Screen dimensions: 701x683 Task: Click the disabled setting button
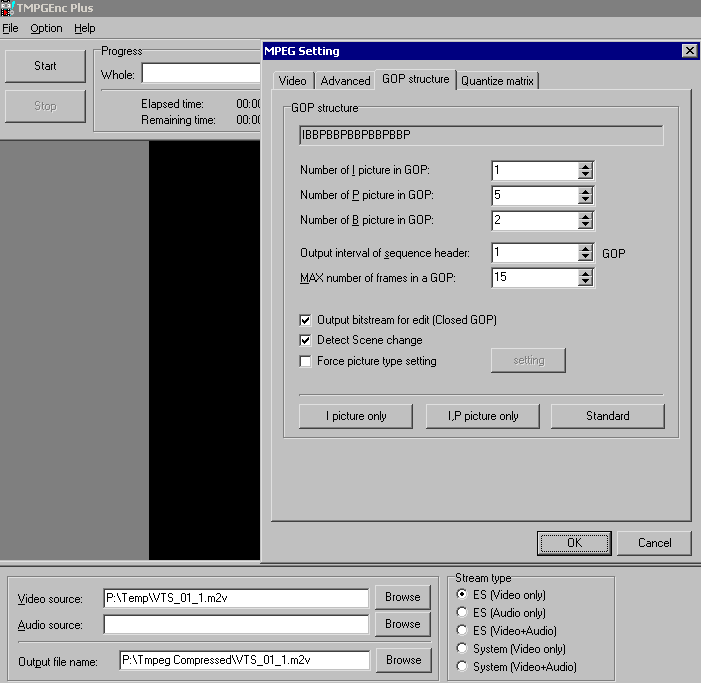point(528,360)
